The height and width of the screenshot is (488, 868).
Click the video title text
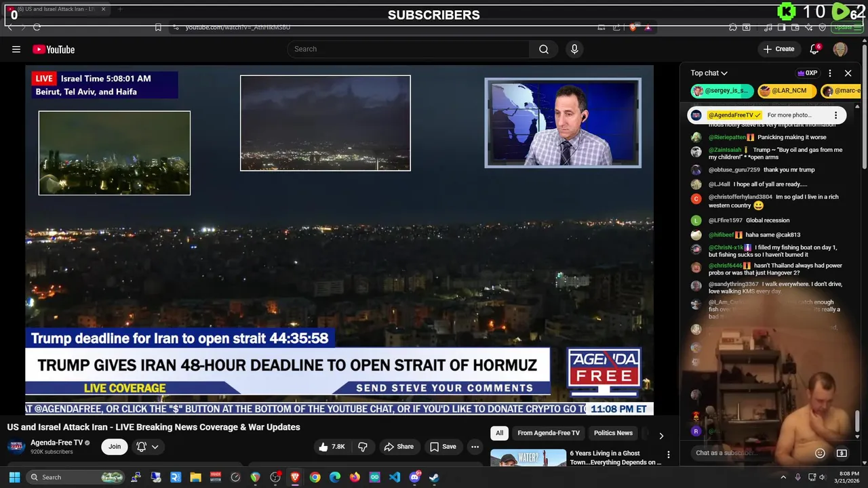pyautogui.click(x=154, y=427)
